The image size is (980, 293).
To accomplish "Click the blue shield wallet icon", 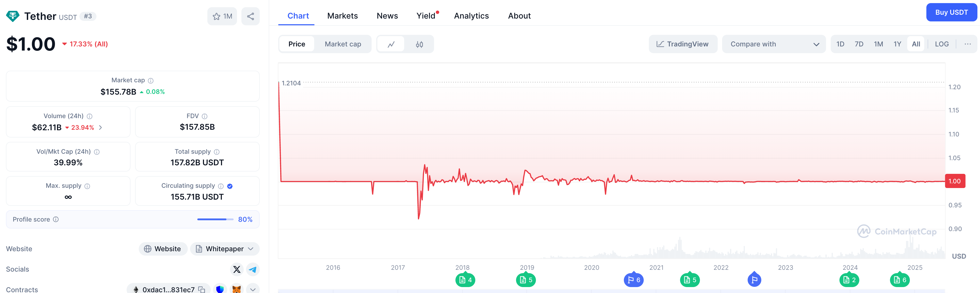I will coord(220,289).
